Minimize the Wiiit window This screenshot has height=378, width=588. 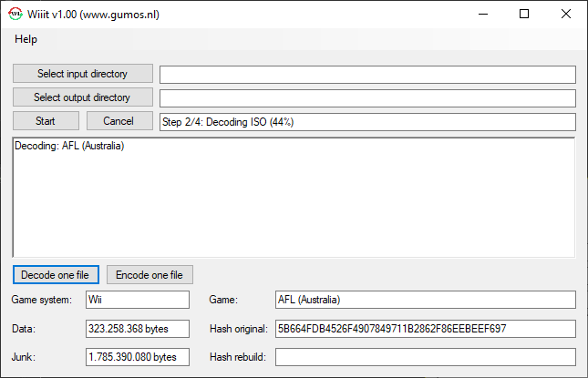(482, 15)
